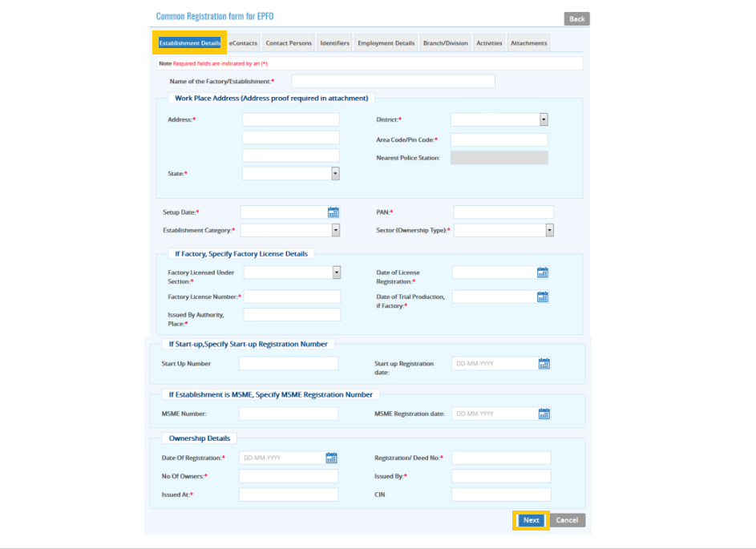Open the Establishment Category dropdown
Screen dimensions: 756x549
point(335,231)
